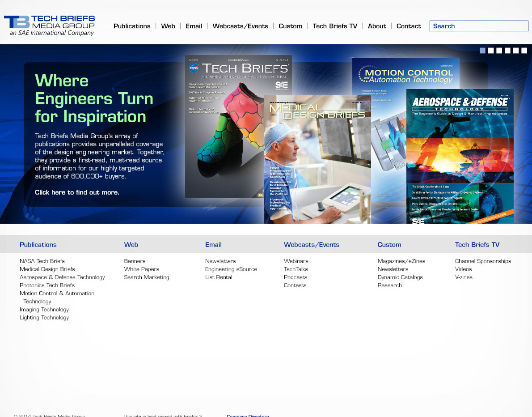
Task: Click the Publications section heading
Action: pyautogui.click(x=38, y=244)
